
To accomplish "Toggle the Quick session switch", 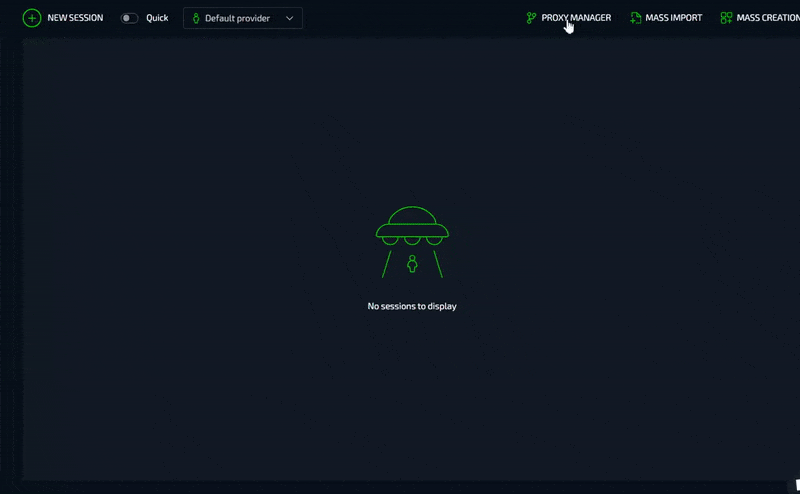I will 130,18.
